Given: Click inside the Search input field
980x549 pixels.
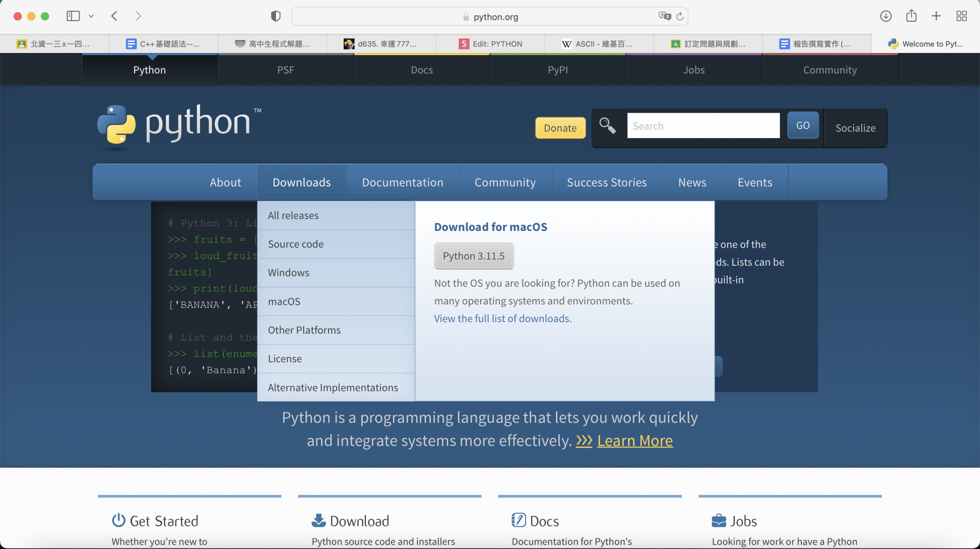Looking at the screenshot, I should click(703, 126).
